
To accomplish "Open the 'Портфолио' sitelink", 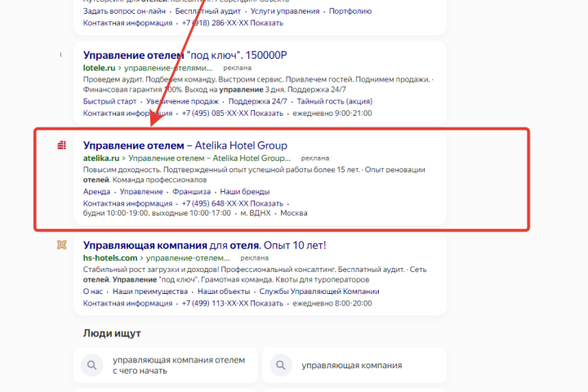I will click(x=350, y=11).
